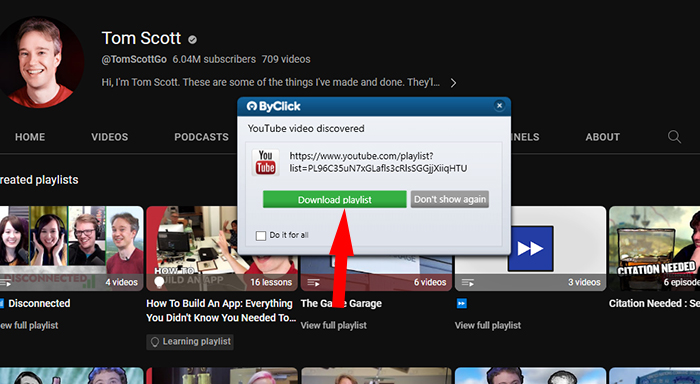The image size is (700, 384).
Task: Click the discovered YouTube playlist URL text
Action: pyautogui.click(x=378, y=162)
